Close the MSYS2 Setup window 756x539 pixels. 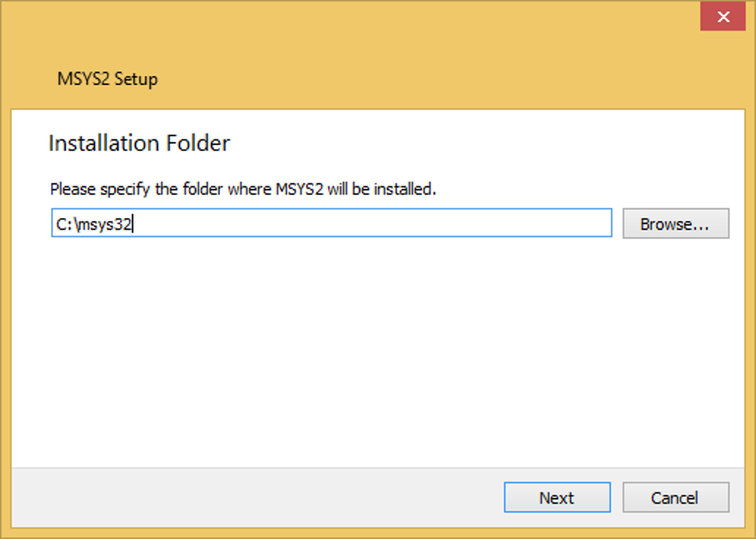click(x=722, y=18)
